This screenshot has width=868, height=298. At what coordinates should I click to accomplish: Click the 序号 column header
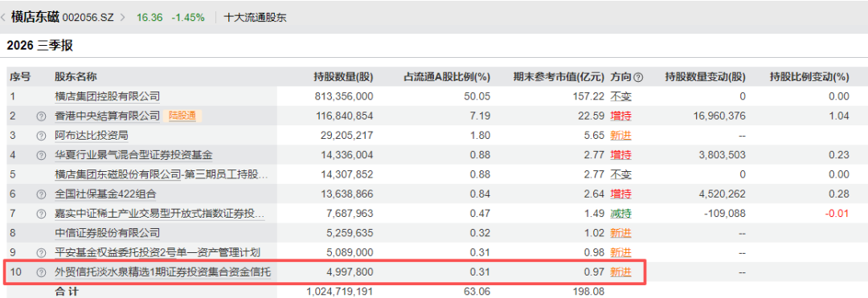[20, 77]
